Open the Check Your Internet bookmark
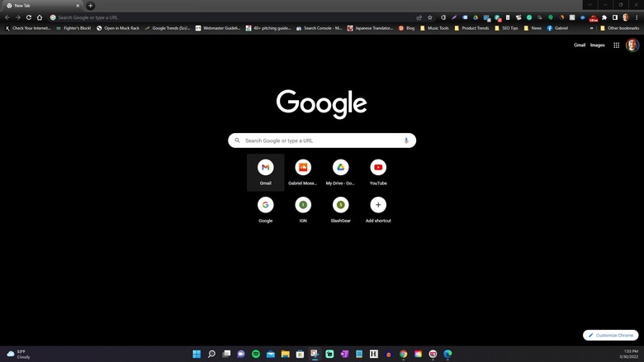The height and width of the screenshot is (362, 644). click(x=27, y=28)
